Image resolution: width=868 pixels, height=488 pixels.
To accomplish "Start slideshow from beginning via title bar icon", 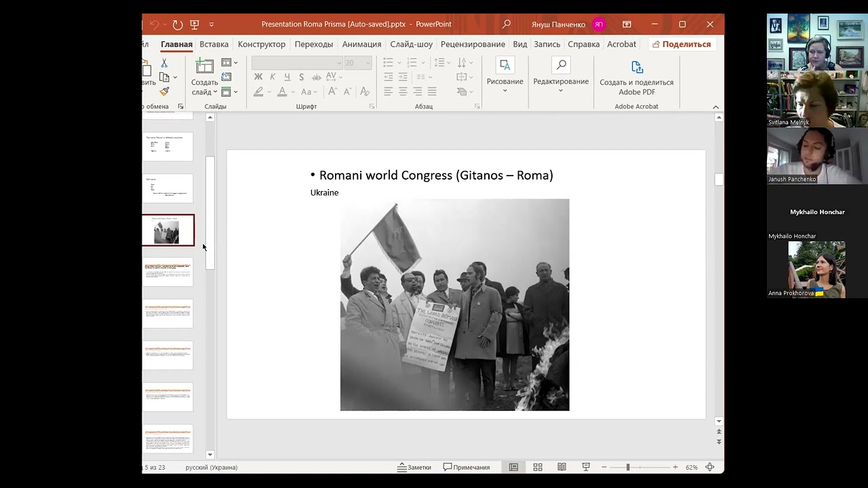I will pyautogui.click(x=195, y=24).
